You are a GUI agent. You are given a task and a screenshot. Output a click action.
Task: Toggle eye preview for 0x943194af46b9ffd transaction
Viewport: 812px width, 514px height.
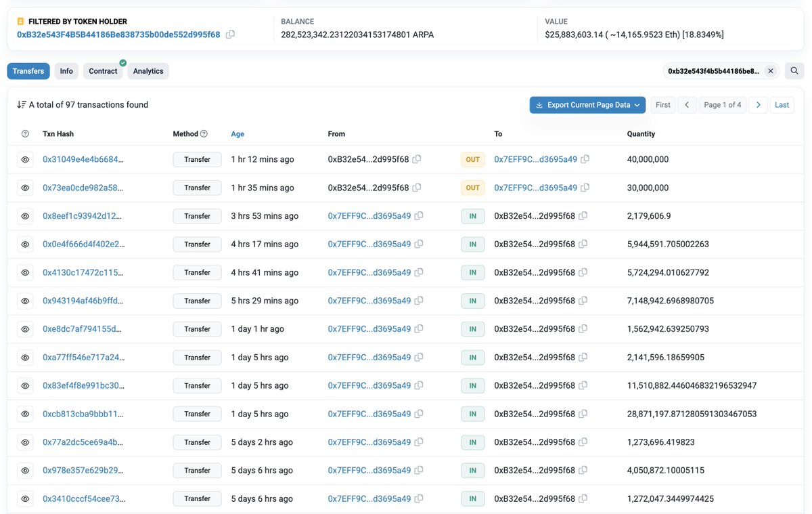pyautogui.click(x=25, y=301)
